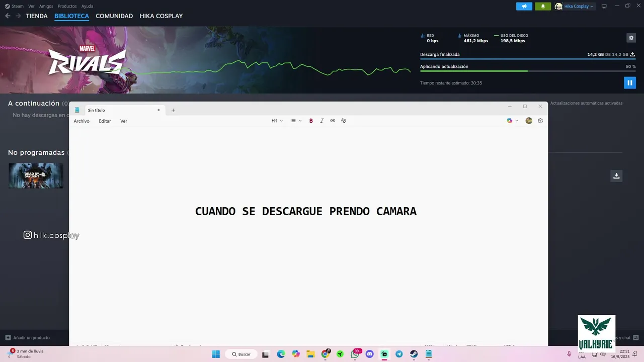Open Notepad Ver menu
The height and width of the screenshot is (362, 644).
point(124,121)
